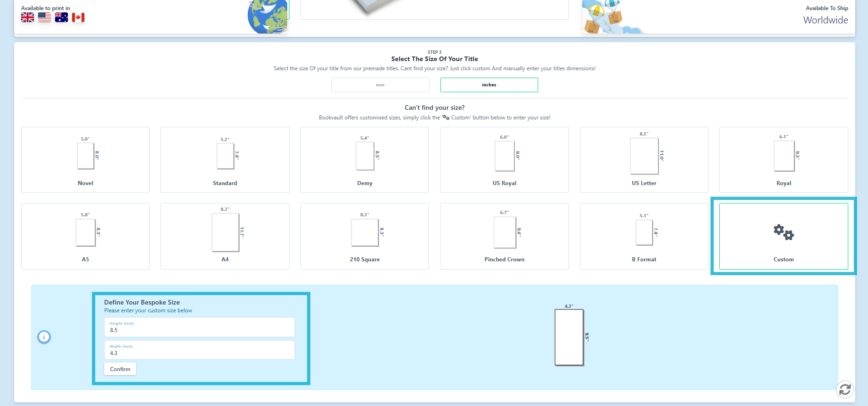Select the Custom size gears icon
Image resolution: width=868 pixels, height=406 pixels.
pyautogui.click(x=783, y=232)
